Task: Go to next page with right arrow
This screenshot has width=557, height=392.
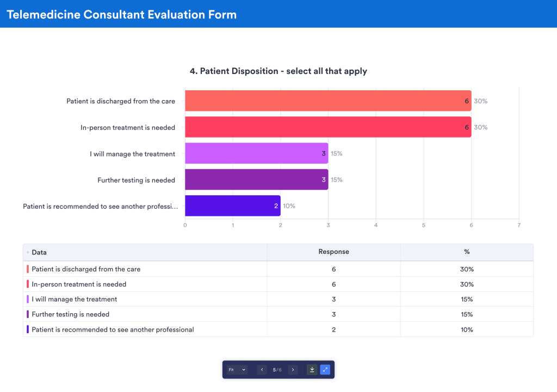Action: tap(293, 369)
